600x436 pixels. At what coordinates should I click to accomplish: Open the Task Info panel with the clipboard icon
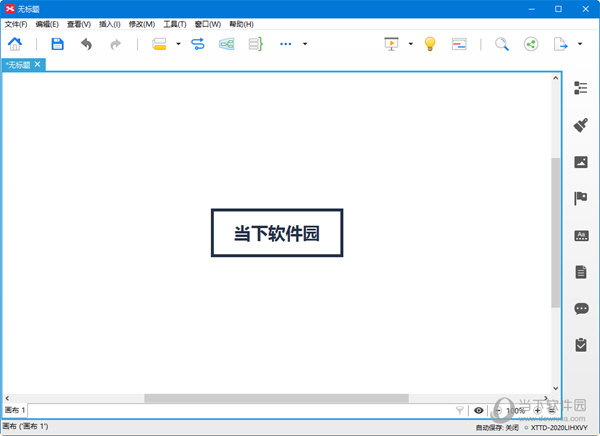581,345
